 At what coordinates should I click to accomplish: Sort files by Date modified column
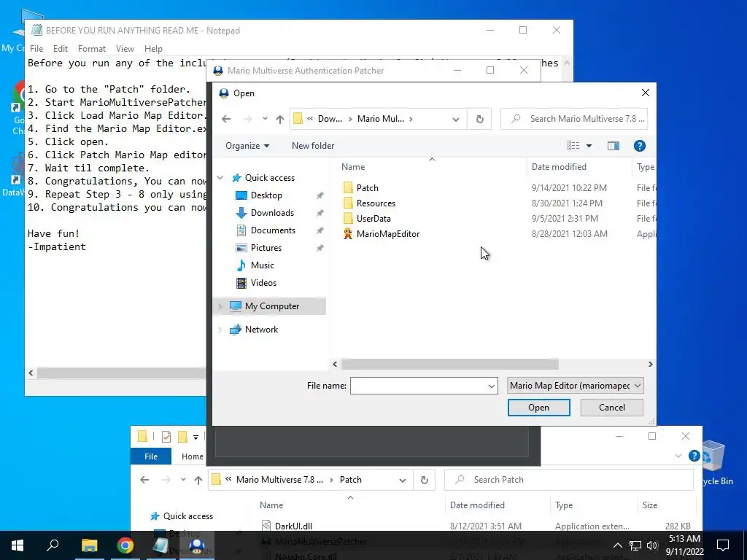coord(559,167)
